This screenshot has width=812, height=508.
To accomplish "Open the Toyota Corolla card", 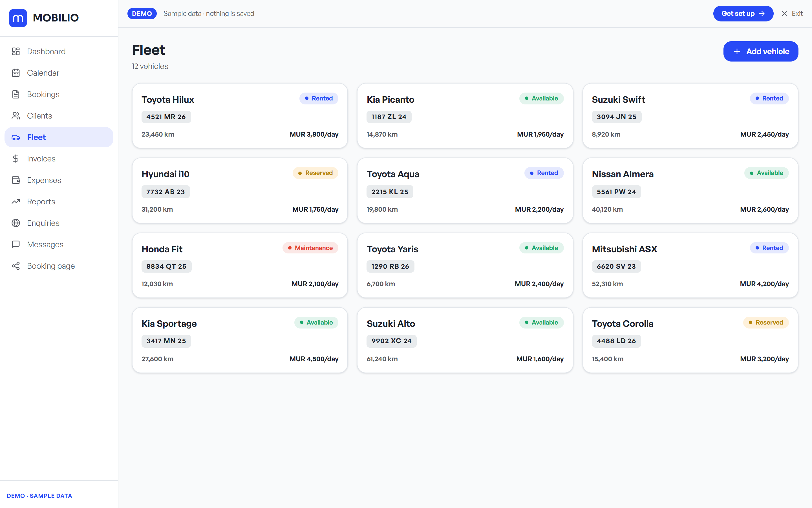I will (x=690, y=340).
